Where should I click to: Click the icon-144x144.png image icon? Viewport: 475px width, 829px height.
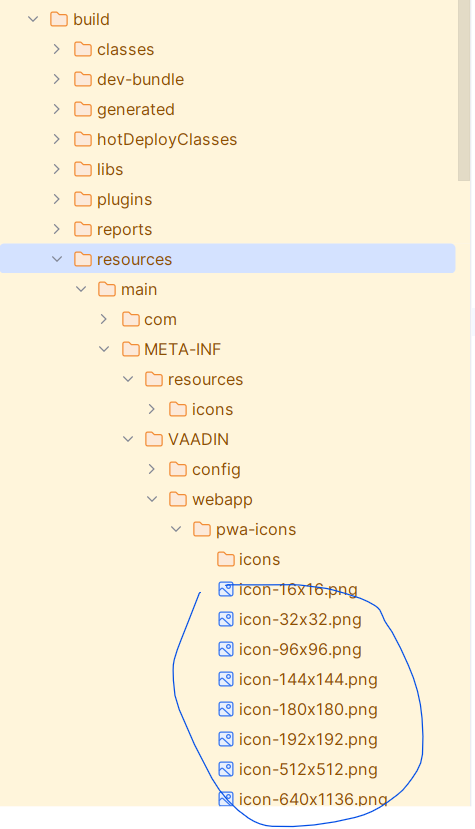226,679
